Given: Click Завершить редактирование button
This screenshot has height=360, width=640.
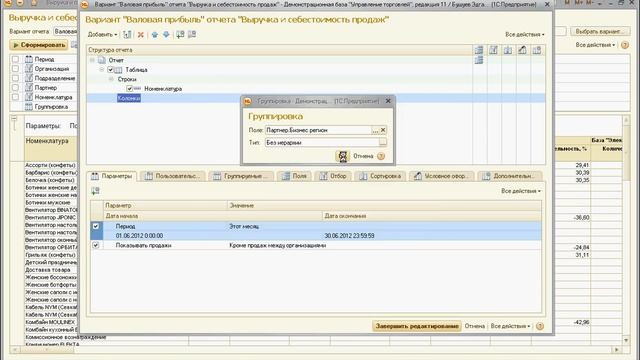Looking at the screenshot, I should tap(417, 326).
